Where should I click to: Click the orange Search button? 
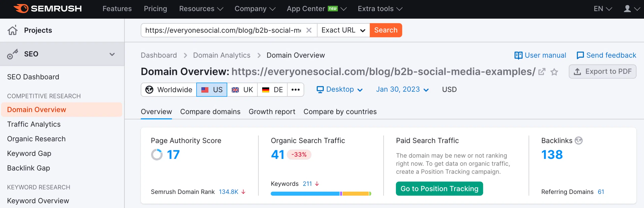tap(386, 30)
